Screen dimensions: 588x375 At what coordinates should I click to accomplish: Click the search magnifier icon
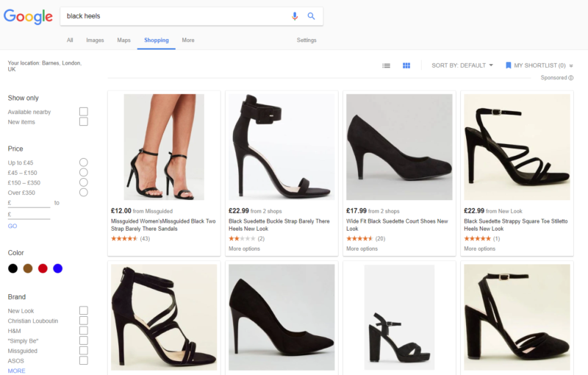(311, 16)
